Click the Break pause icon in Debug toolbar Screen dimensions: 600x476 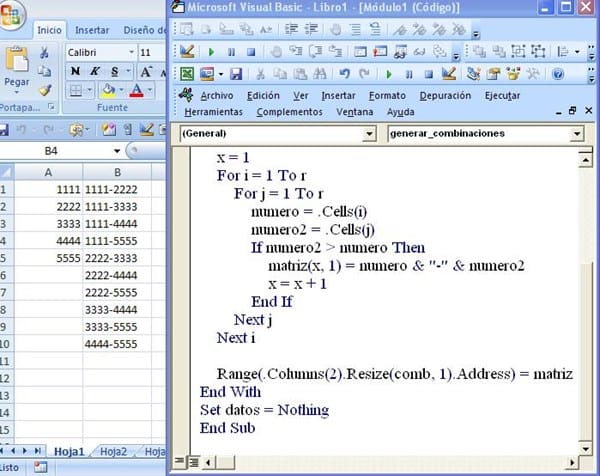point(231,52)
